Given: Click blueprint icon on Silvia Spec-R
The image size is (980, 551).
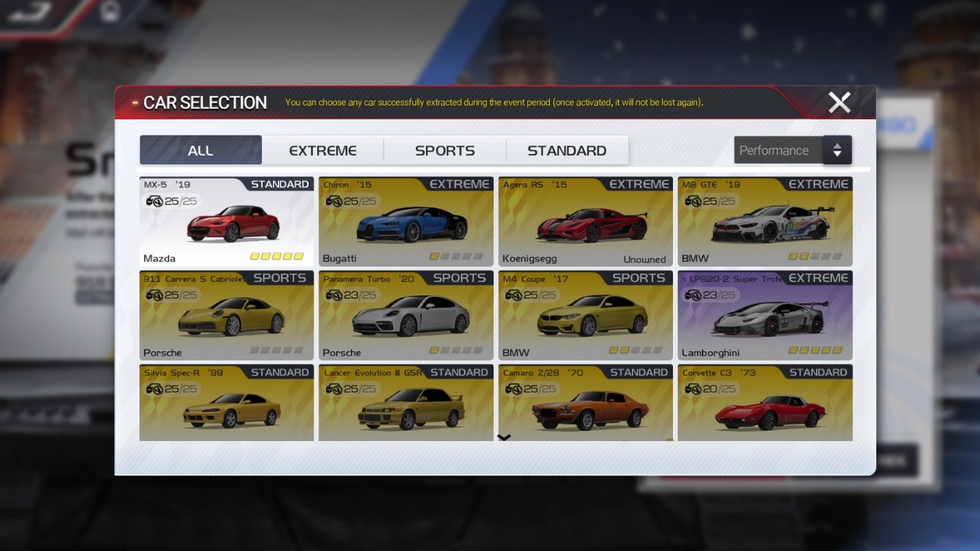Looking at the screenshot, I should click(x=154, y=389).
